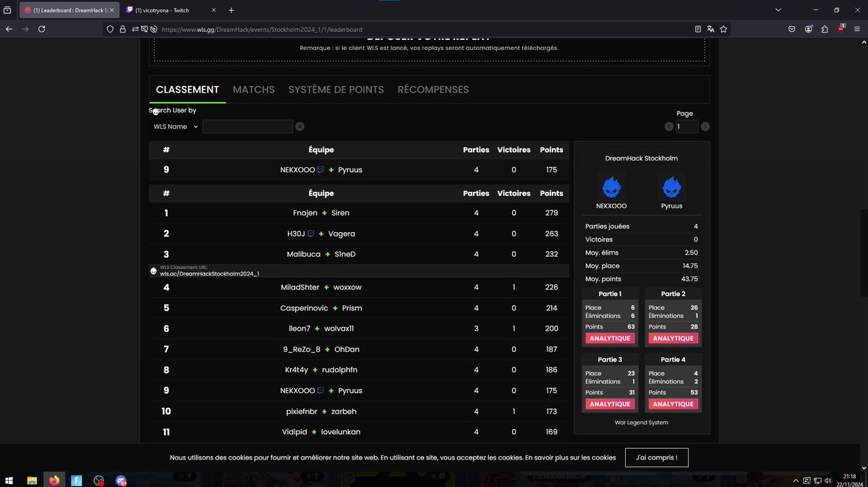
Task: Click the WLS Classement URL wls.ac link
Action: pyautogui.click(x=210, y=274)
